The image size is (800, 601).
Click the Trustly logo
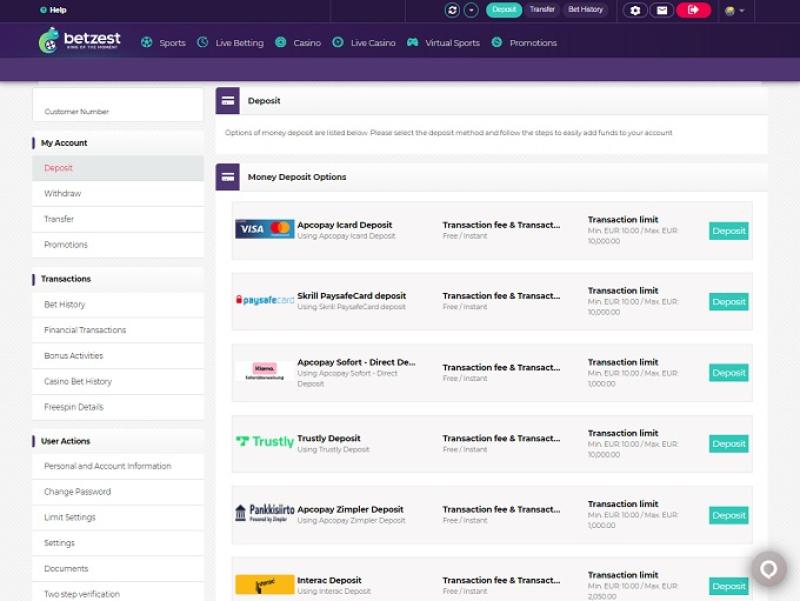click(x=265, y=441)
